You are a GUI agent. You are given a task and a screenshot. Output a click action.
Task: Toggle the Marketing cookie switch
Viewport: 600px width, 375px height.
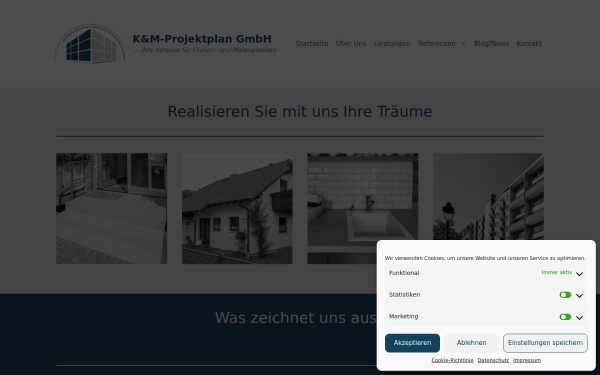[x=565, y=317]
